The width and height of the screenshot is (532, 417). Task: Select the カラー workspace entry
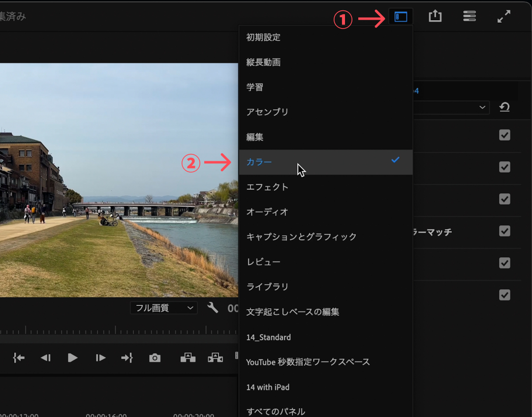(326, 162)
